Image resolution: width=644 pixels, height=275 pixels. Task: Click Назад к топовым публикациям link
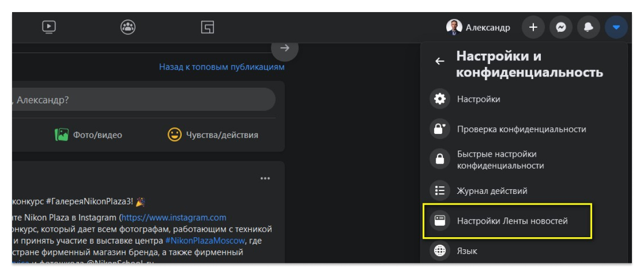tap(221, 67)
